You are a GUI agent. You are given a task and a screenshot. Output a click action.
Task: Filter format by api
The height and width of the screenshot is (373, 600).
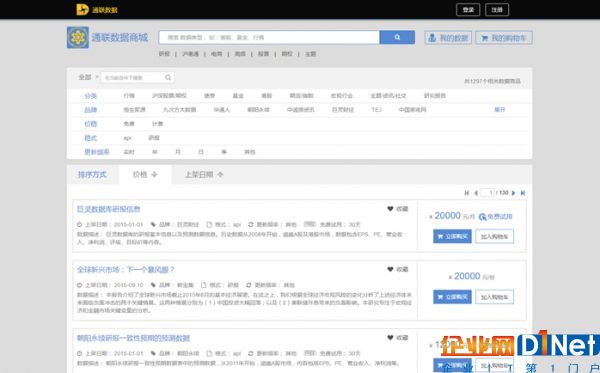127,138
